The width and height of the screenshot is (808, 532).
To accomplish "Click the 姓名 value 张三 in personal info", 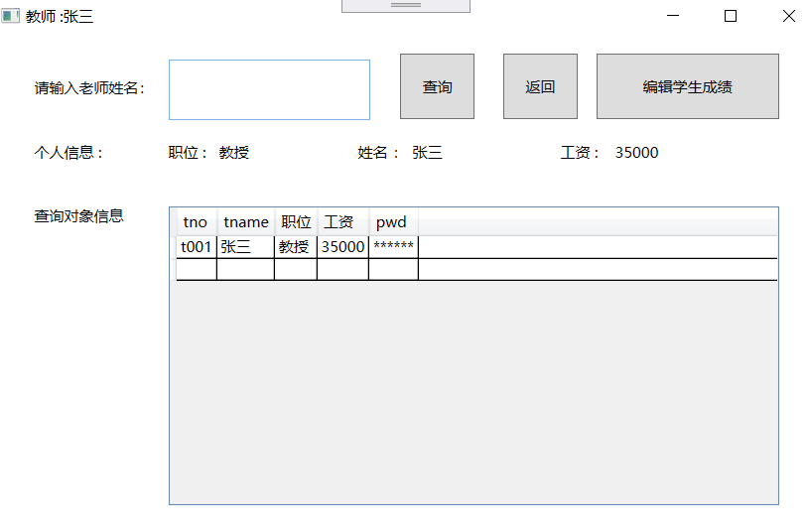I will click(427, 153).
